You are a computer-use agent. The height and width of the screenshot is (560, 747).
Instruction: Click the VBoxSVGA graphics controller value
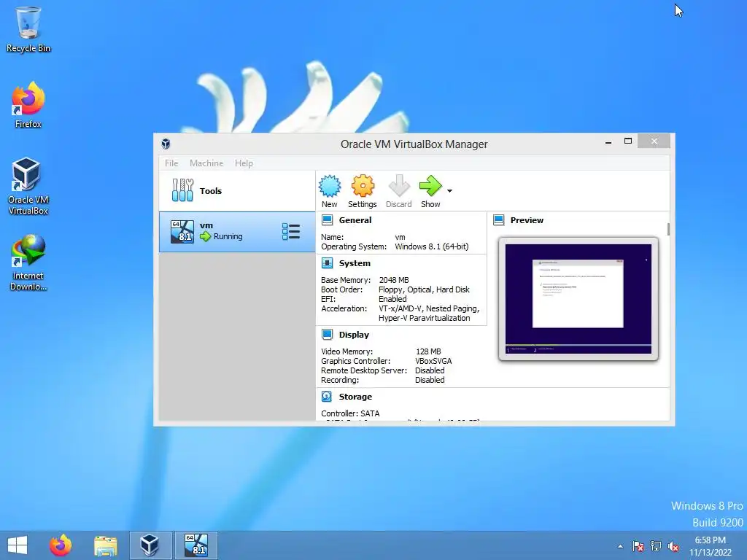coord(433,361)
